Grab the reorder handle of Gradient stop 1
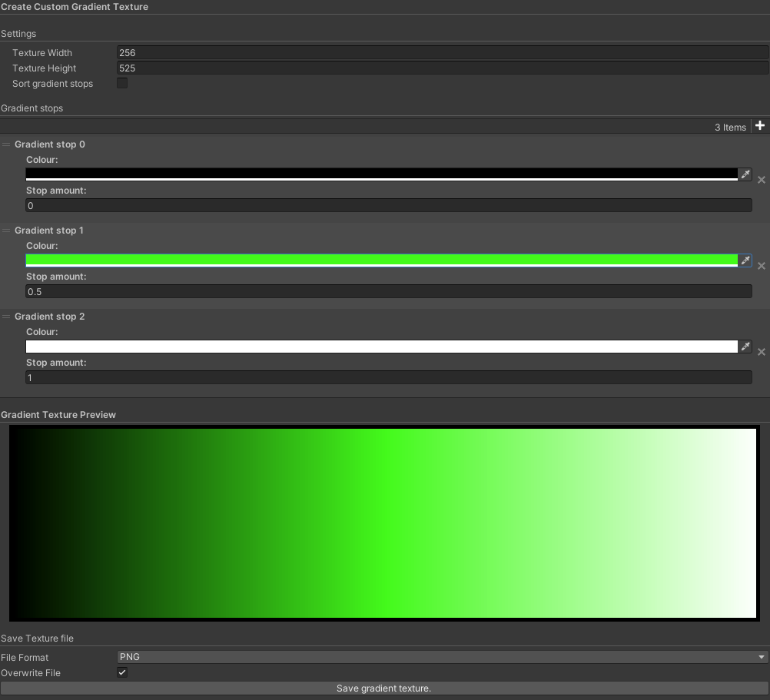 tap(6, 231)
